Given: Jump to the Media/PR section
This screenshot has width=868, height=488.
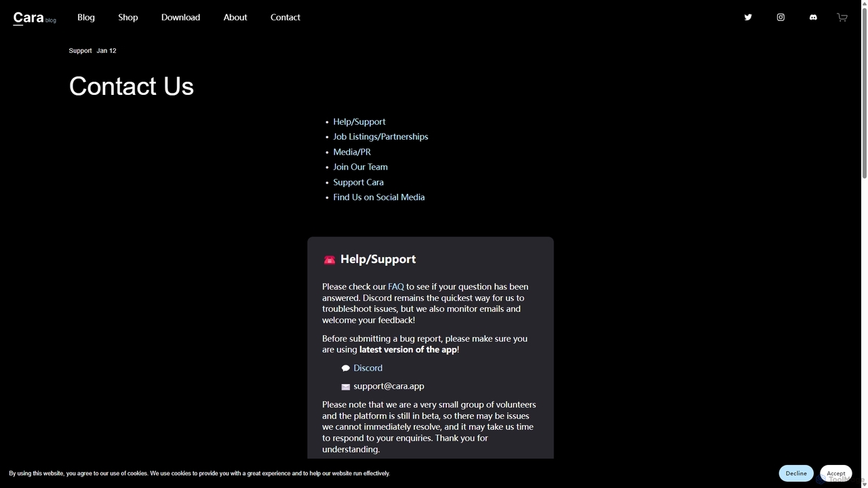Looking at the screenshot, I should click(x=352, y=152).
